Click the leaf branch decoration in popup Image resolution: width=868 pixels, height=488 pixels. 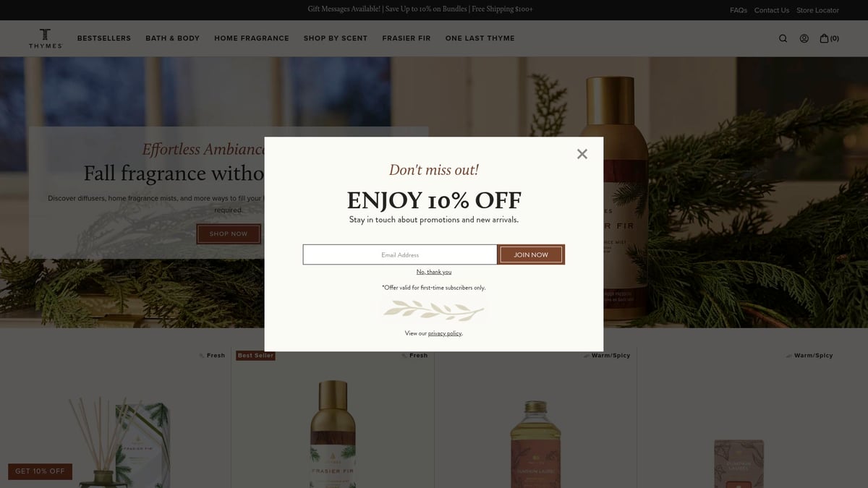point(434,311)
